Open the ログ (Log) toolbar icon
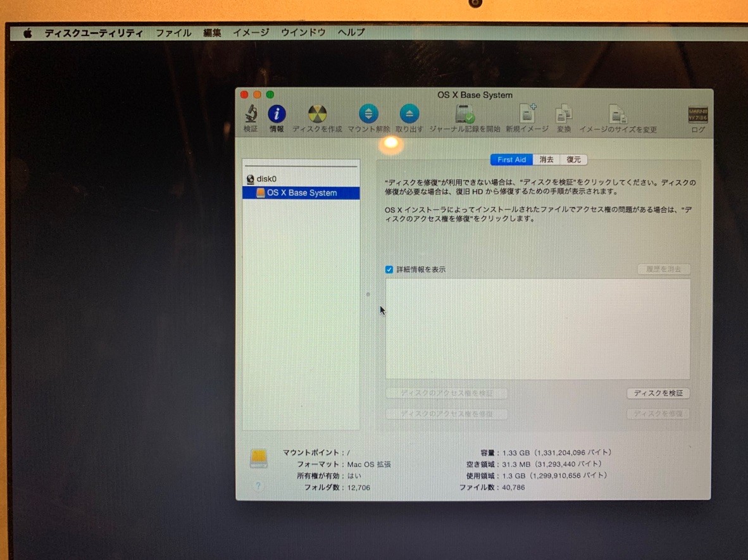Viewport: 748px width, 560px height. tap(697, 115)
